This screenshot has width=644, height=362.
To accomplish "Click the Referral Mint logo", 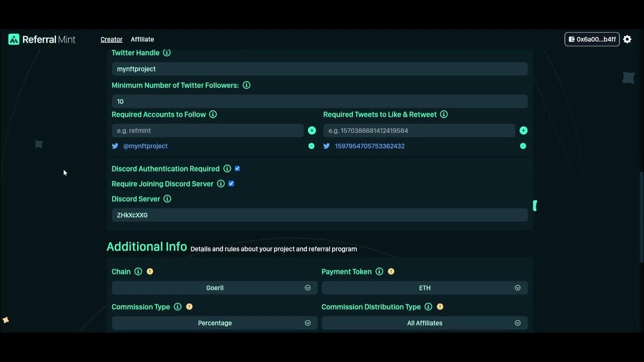I will [42, 39].
